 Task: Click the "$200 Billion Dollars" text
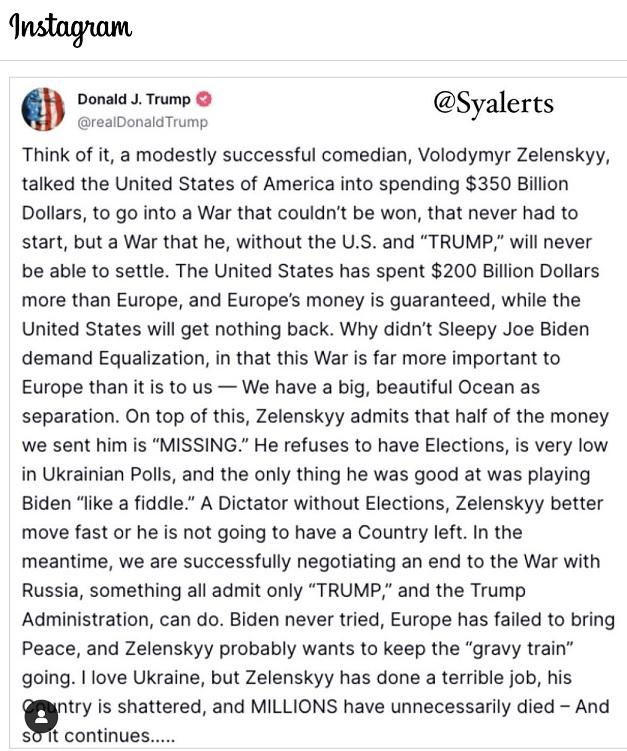point(515,271)
